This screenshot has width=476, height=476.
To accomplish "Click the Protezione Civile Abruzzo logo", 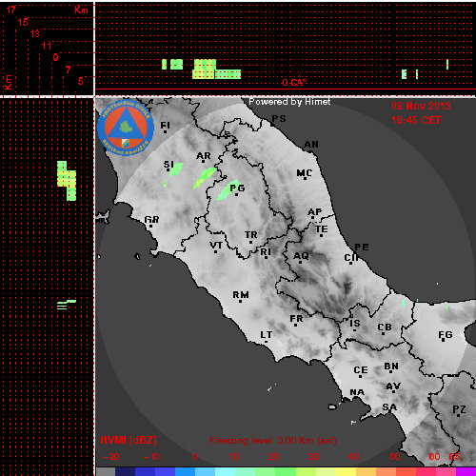I will coord(126,128).
